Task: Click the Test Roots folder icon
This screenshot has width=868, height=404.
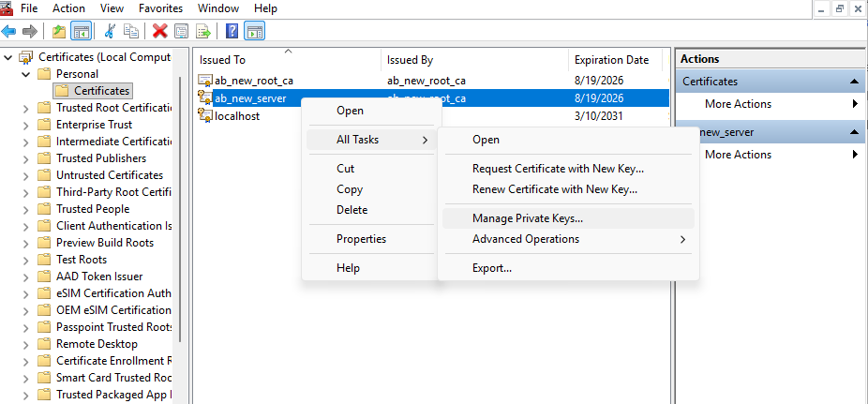Action: coord(44,260)
